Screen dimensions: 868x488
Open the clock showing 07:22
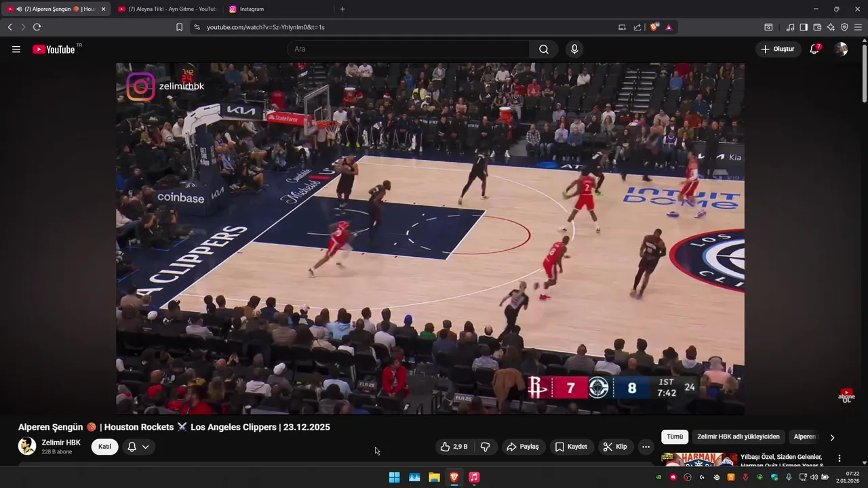coord(848,477)
